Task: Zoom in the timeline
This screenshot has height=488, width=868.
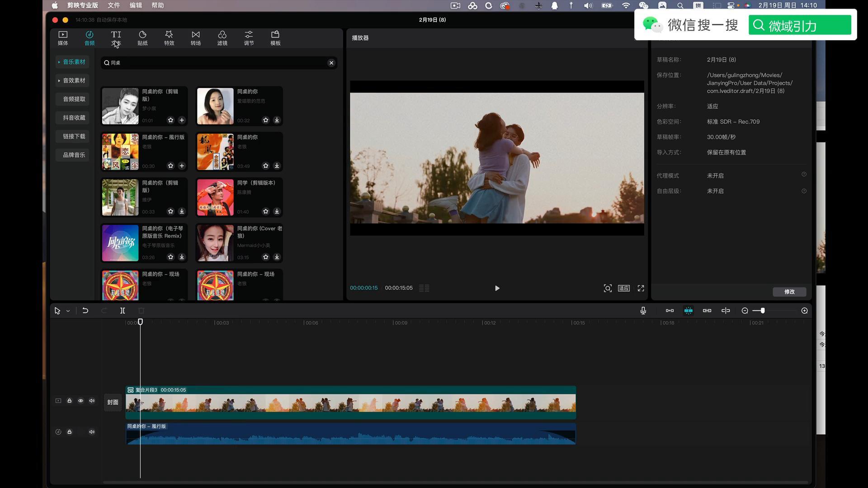Action: [x=804, y=311]
